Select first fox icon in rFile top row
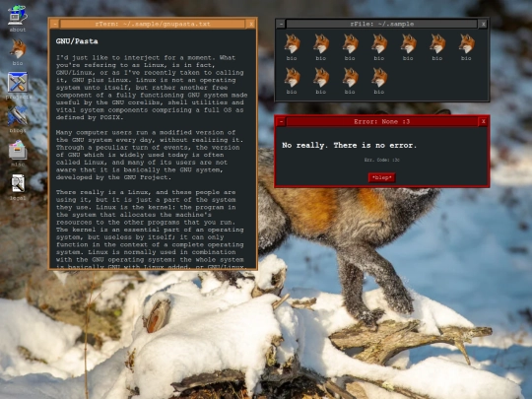 [292, 47]
